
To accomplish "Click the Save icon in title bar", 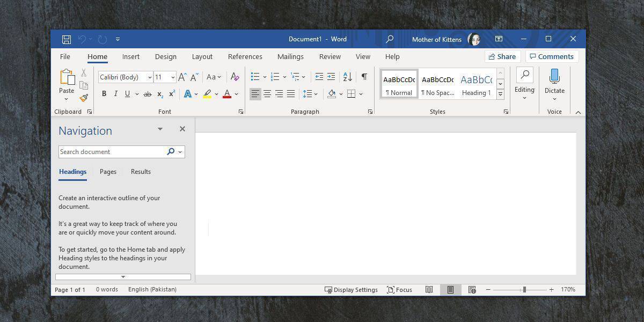I will [x=67, y=39].
